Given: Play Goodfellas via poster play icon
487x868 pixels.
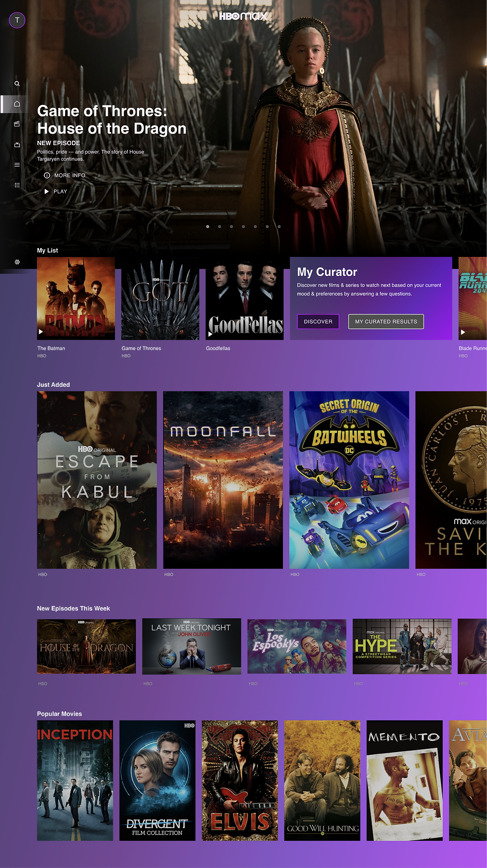Looking at the screenshot, I should (210, 334).
